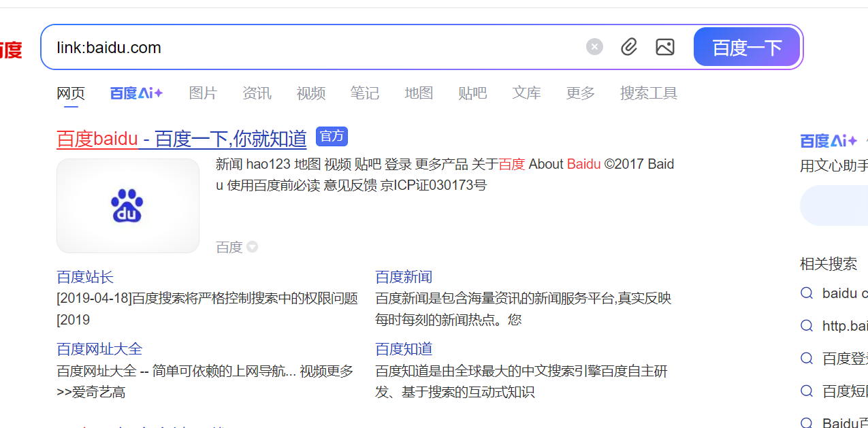Click the search icon beside 百度登 related search
Viewport: 868px width, 428px height.
click(807, 359)
